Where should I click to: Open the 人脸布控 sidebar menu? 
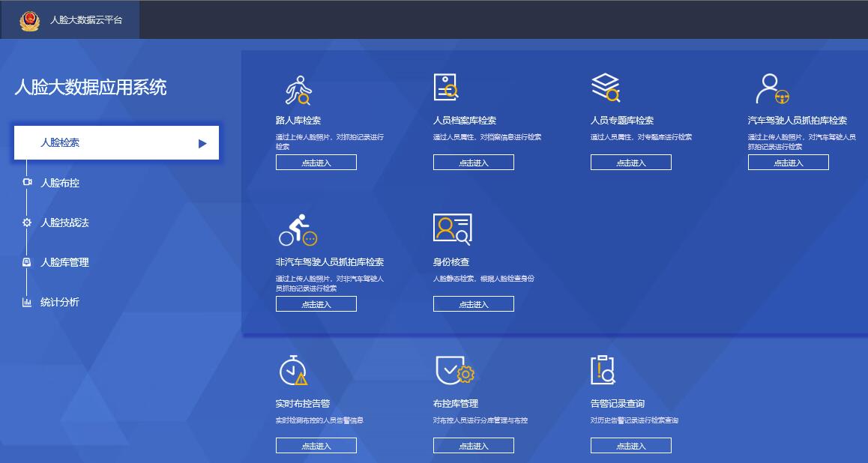tap(60, 183)
